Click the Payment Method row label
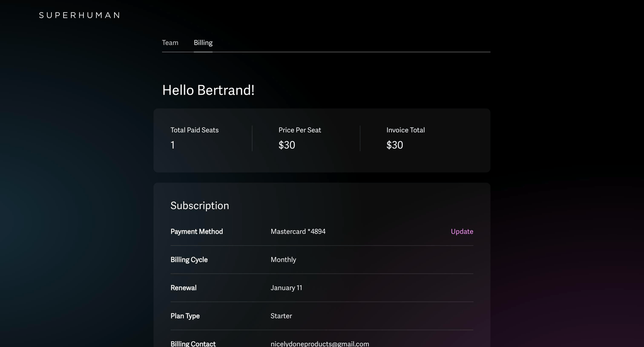Screen dimensions: 644x347 pos(197,231)
